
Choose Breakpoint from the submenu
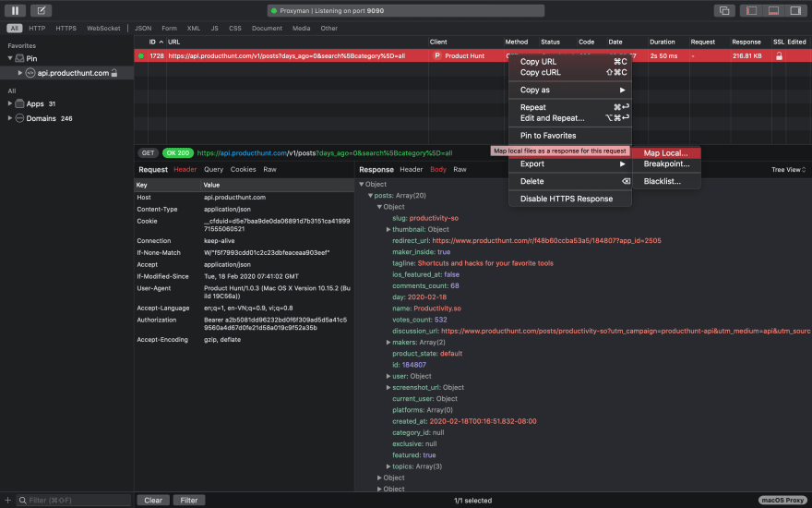click(666, 163)
